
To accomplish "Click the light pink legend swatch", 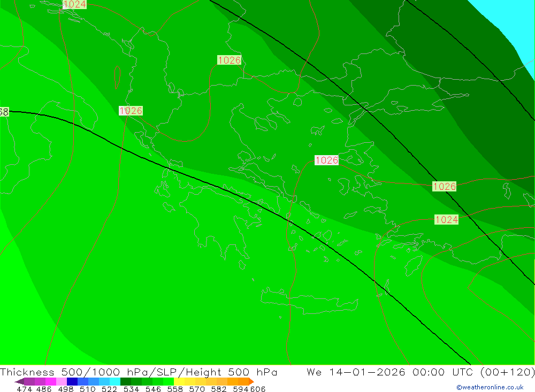I will click(x=62, y=381).
